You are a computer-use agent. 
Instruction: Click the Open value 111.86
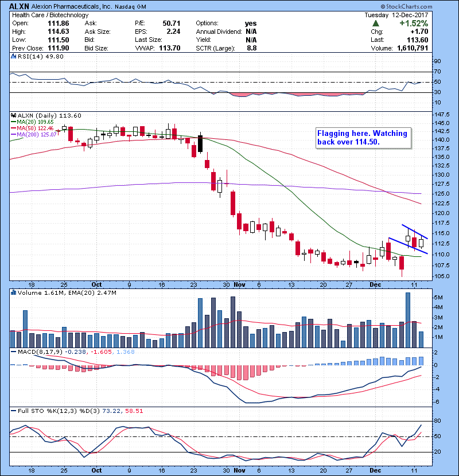(x=59, y=24)
